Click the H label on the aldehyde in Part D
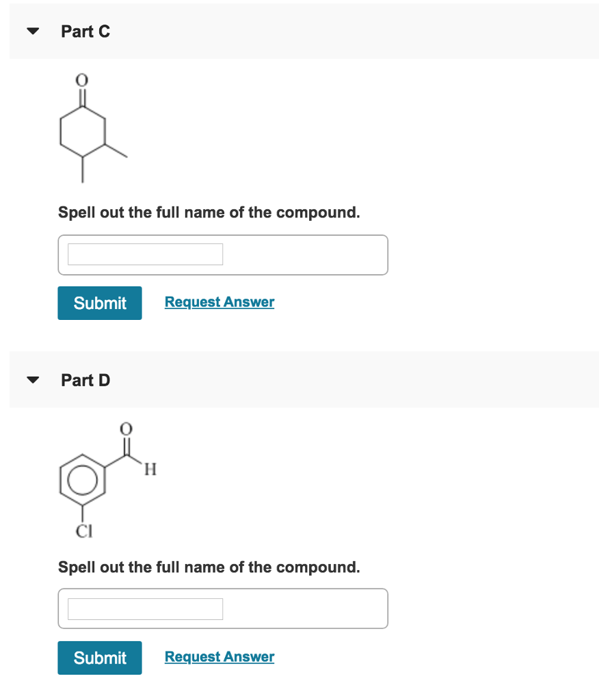 click(x=149, y=469)
